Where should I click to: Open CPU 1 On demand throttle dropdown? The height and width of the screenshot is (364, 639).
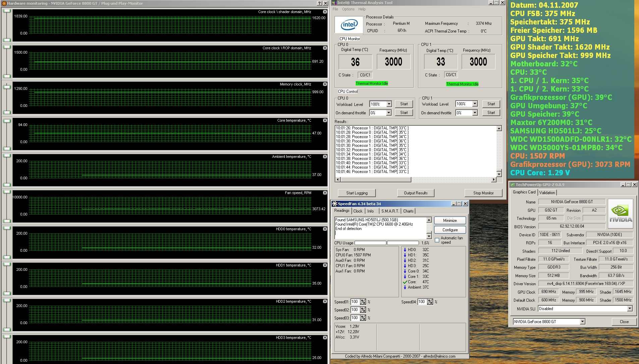(475, 113)
